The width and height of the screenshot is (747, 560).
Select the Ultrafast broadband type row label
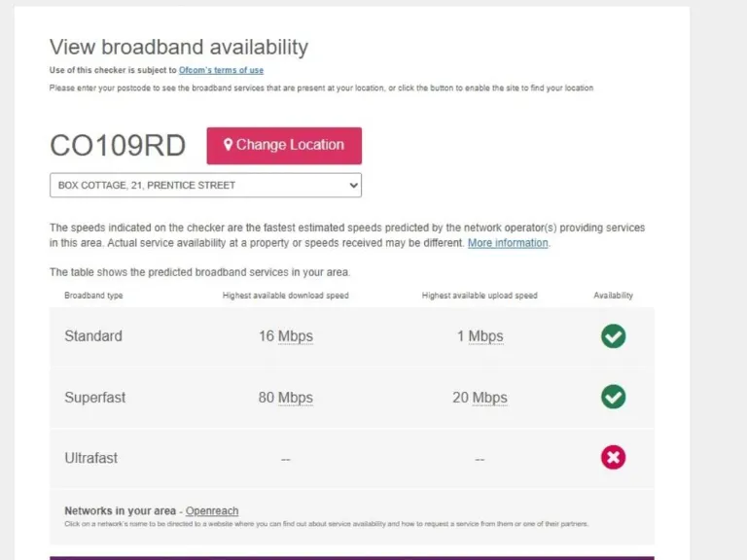(91, 458)
